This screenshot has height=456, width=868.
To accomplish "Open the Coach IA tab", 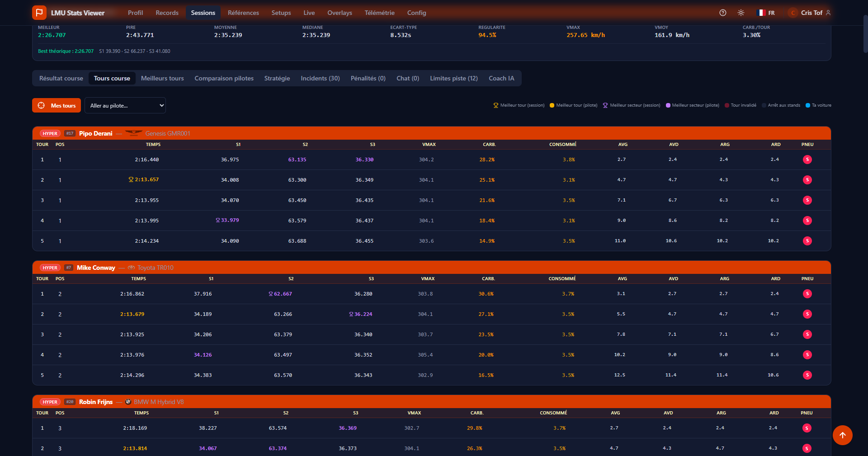I will click(501, 78).
